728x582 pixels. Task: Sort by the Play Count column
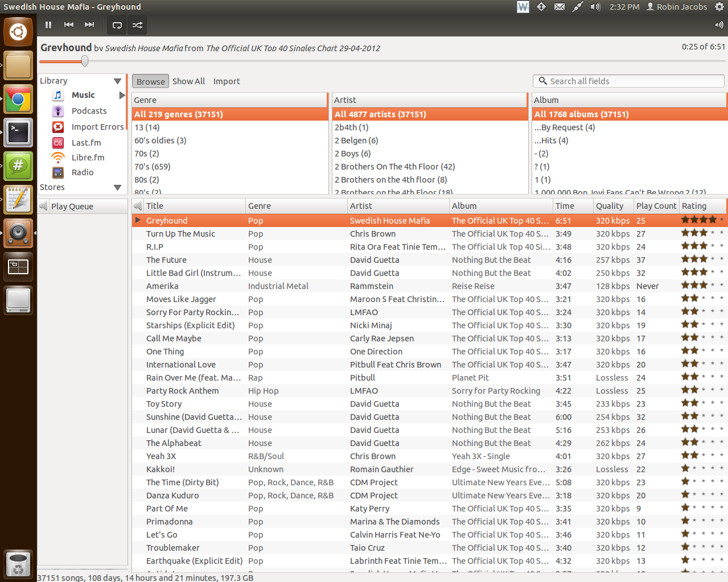656,206
